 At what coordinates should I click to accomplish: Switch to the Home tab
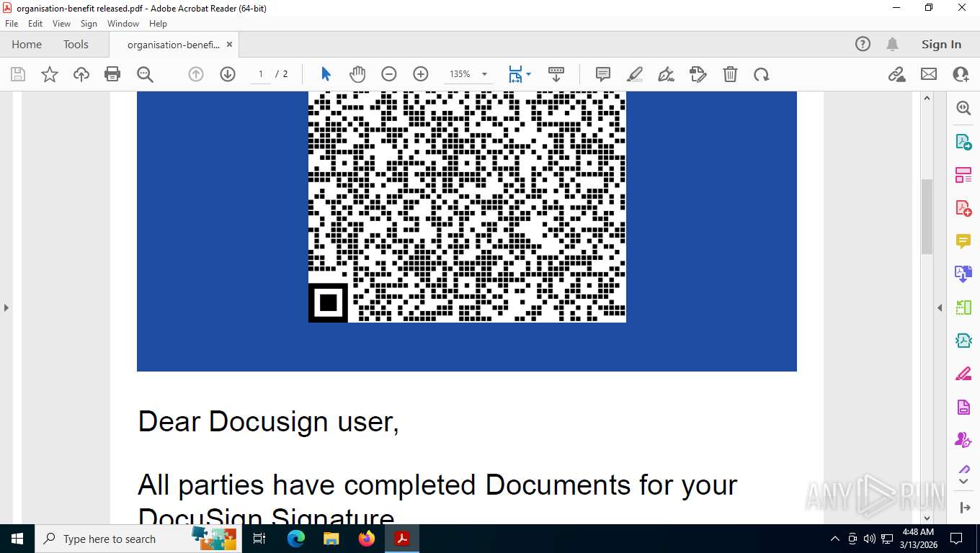click(27, 44)
